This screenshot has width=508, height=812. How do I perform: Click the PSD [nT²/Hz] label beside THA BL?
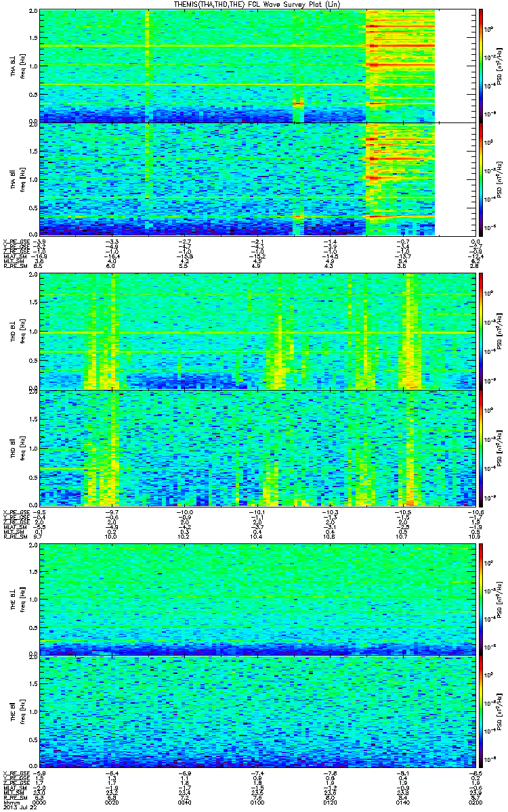(x=499, y=66)
